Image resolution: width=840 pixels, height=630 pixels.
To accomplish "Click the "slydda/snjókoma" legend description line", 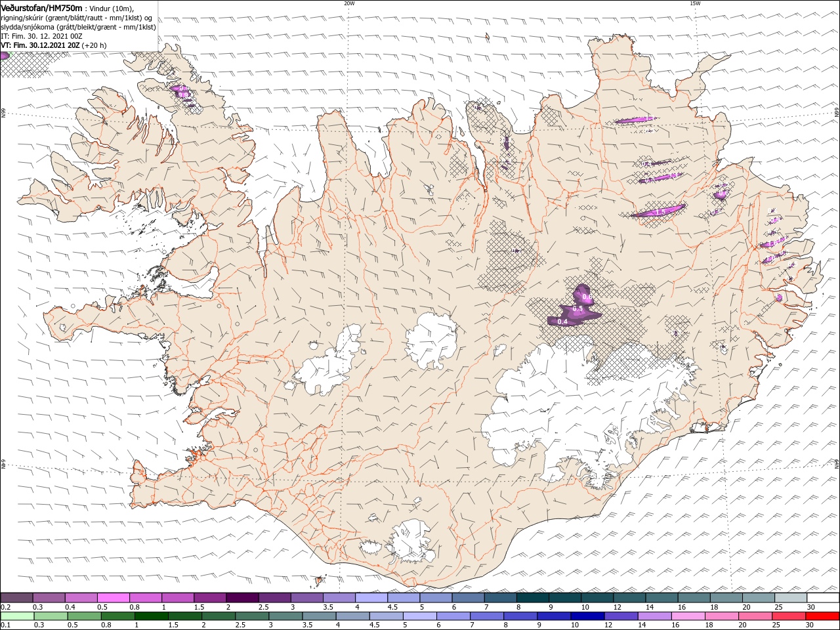I will pyautogui.click(x=79, y=27).
